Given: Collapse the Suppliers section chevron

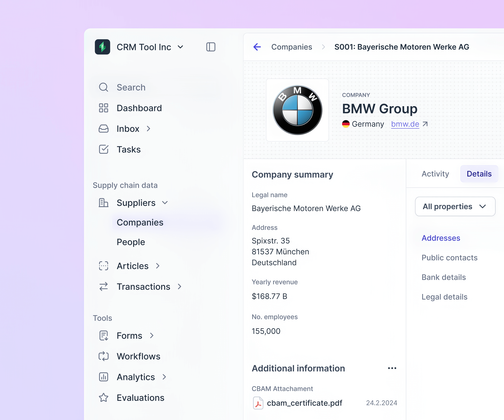Looking at the screenshot, I should 165,203.
